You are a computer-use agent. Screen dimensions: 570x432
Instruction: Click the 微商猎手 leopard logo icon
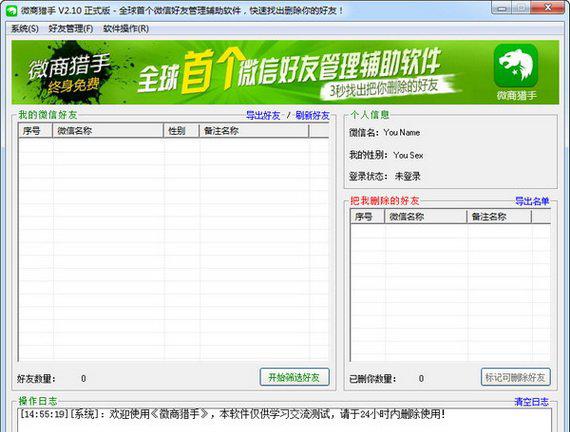tap(516, 66)
